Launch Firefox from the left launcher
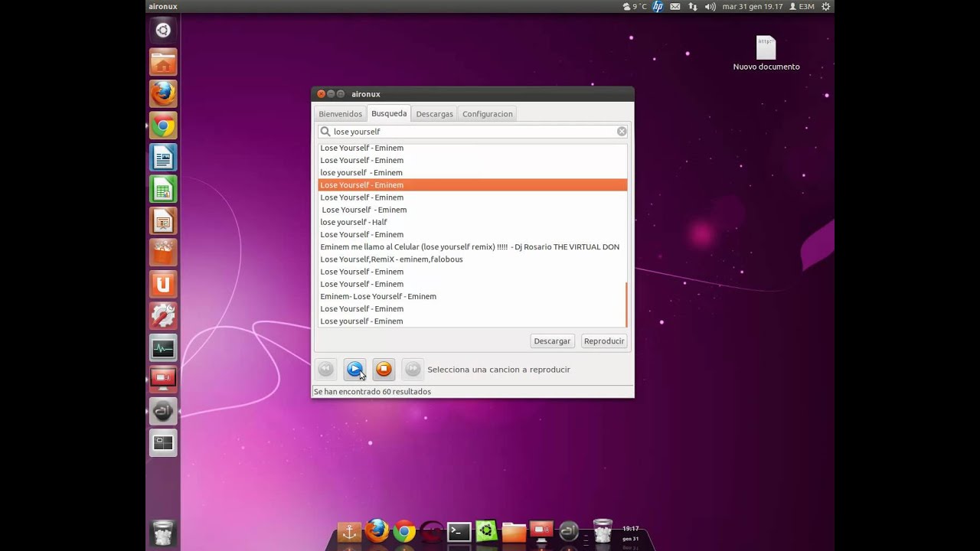980x551 pixels. click(163, 94)
